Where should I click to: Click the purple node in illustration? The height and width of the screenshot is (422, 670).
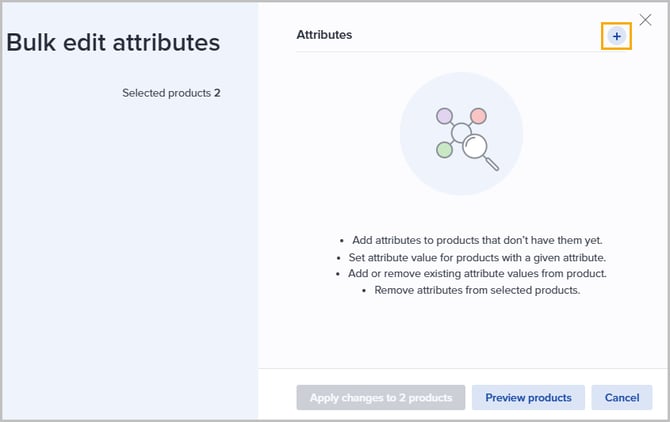point(445,116)
